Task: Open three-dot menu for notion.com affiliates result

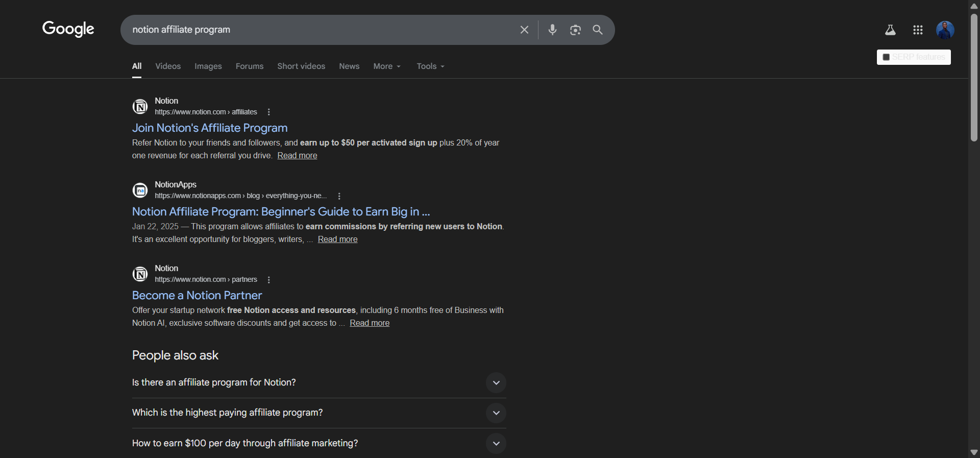Action: pyautogui.click(x=269, y=112)
